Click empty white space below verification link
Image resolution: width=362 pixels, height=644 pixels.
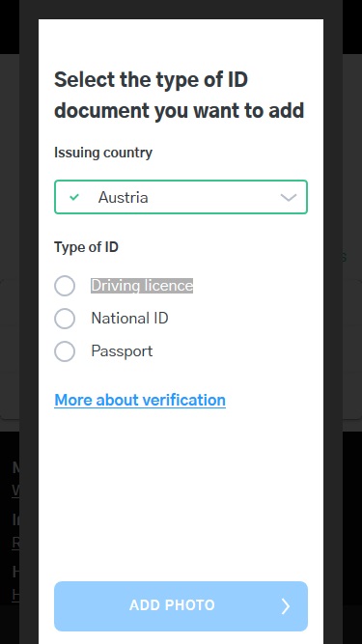(181, 492)
